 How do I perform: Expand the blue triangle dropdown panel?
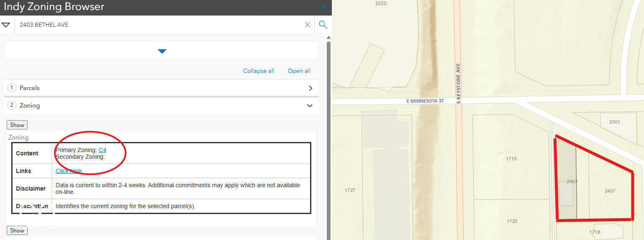[162, 51]
